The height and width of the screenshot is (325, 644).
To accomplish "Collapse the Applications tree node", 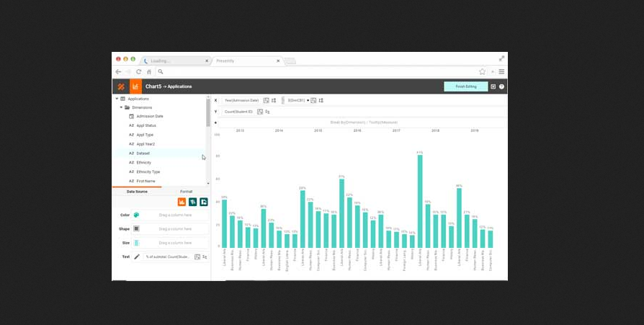I will (x=117, y=99).
